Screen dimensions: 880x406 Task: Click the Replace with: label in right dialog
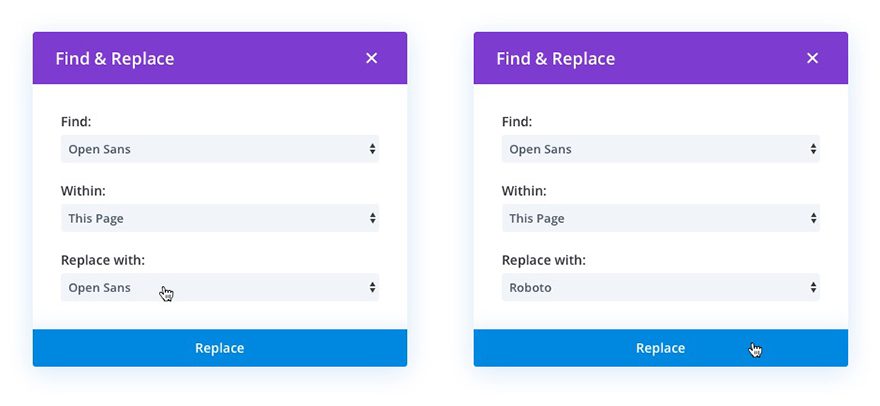coord(544,260)
